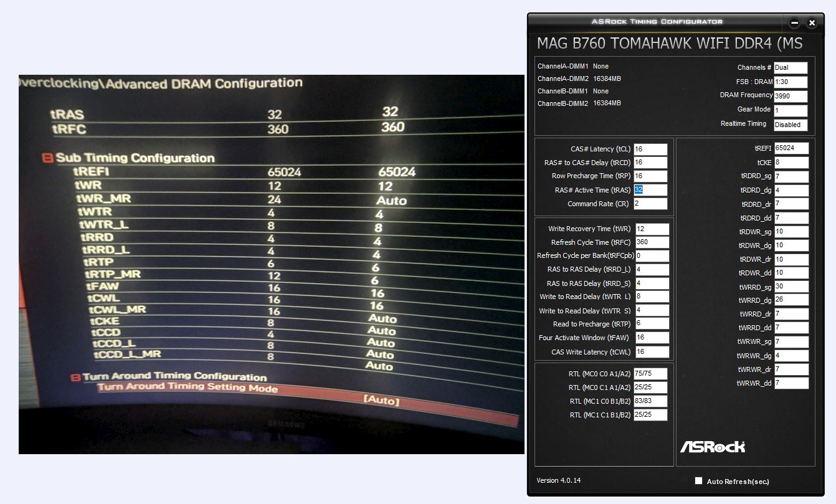Select the Command Rate (CR) field
The height and width of the screenshot is (504, 836).
point(650,204)
